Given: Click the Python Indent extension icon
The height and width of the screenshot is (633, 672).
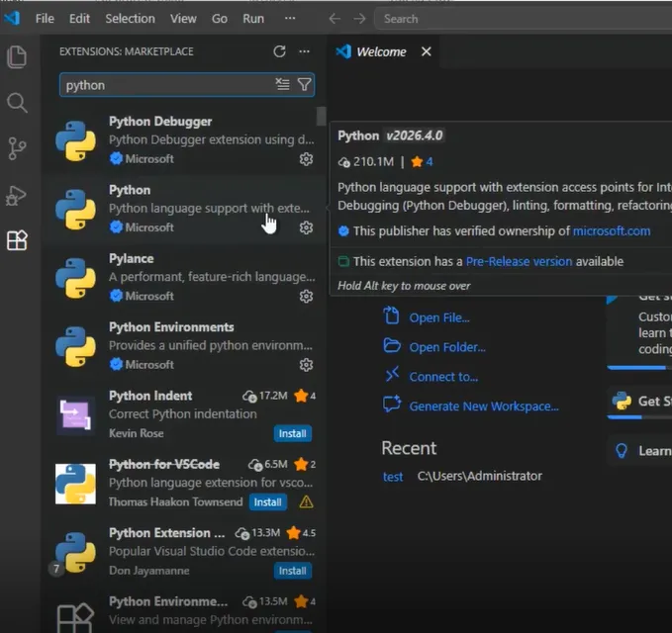Looking at the screenshot, I should pos(76,415).
